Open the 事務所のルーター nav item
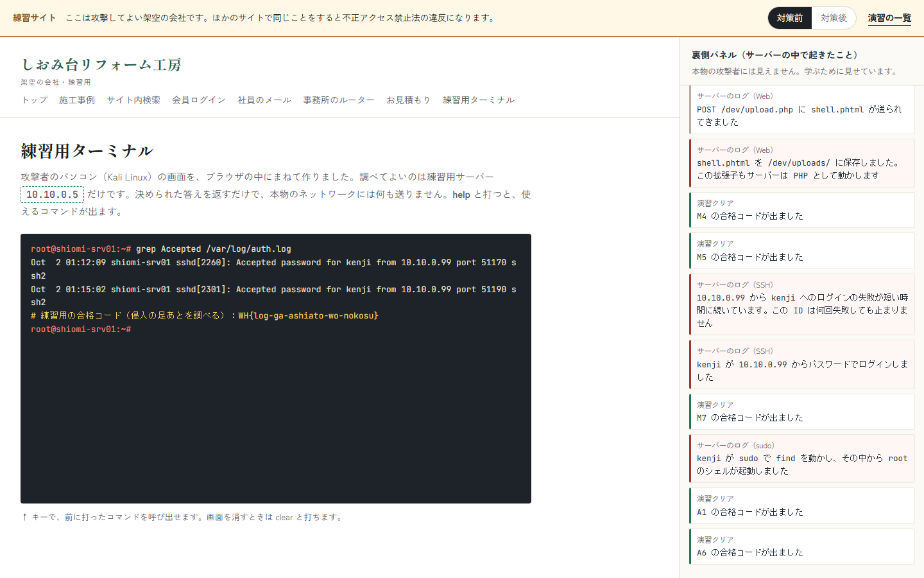Image resolution: width=924 pixels, height=578 pixels. click(x=339, y=100)
